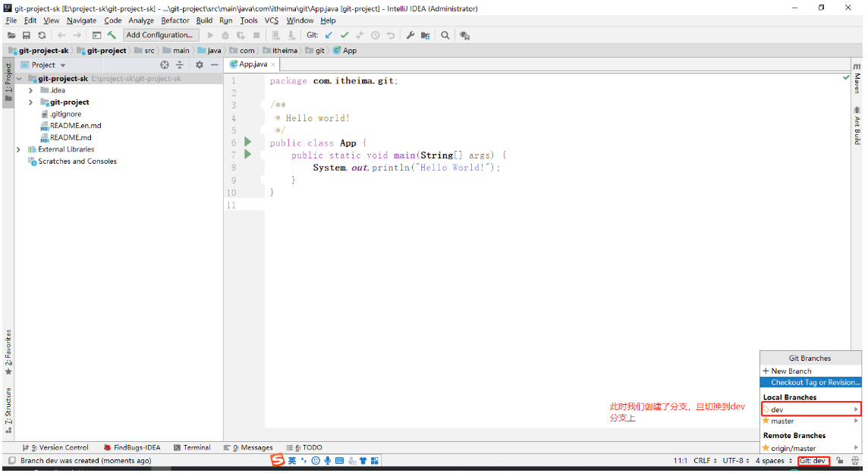Image resolution: width=868 pixels, height=473 pixels.
Task: Open the Navigate menu
Action: [81, 20]
